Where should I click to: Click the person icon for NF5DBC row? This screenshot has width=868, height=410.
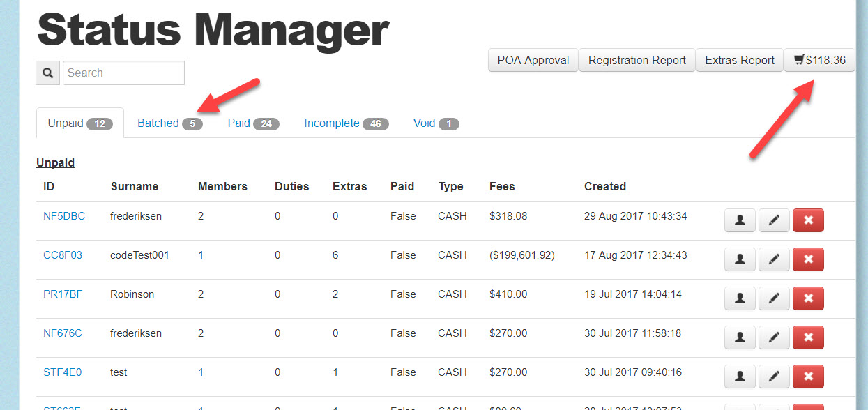740,220
